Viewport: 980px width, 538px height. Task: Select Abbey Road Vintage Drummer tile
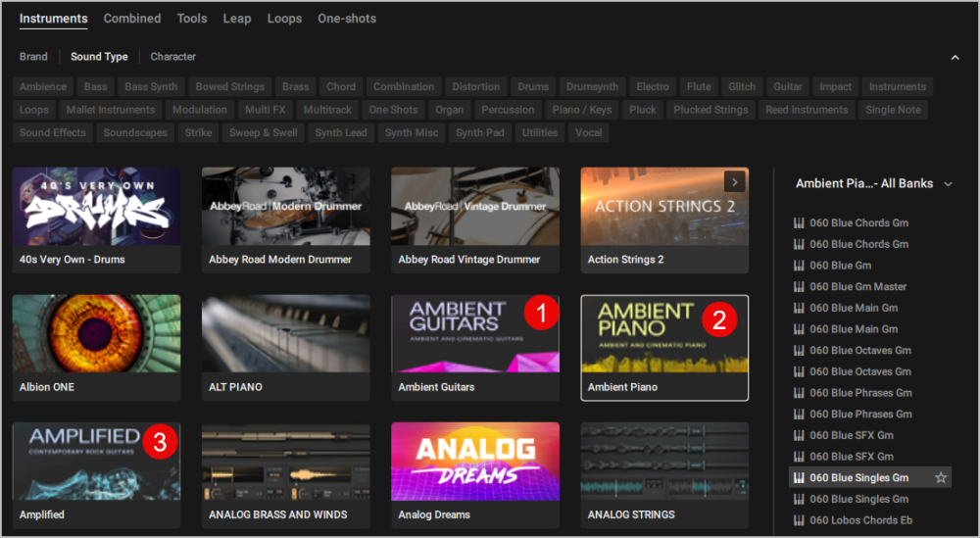(475, 220)
